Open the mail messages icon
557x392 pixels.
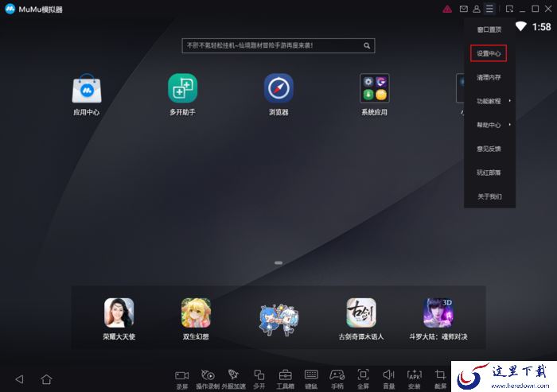[464, 9]
